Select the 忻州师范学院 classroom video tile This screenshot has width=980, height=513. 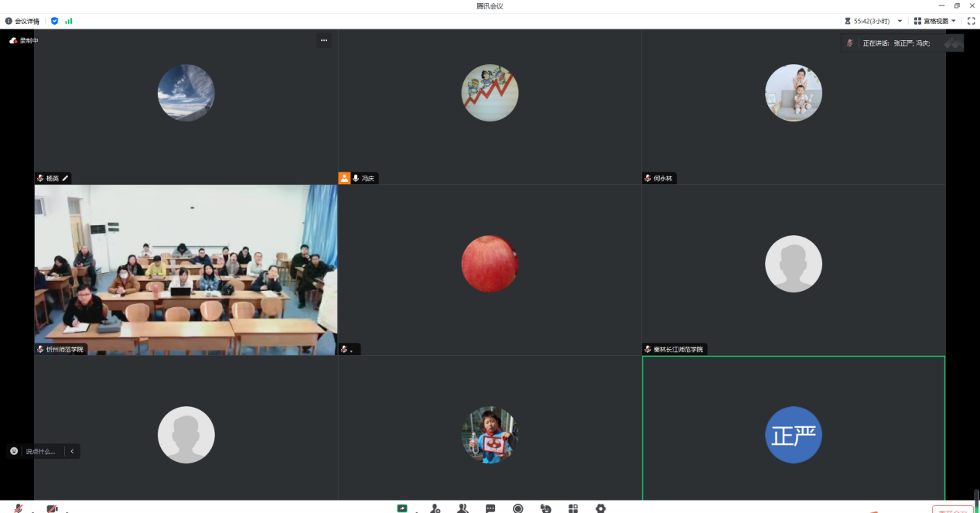186,269
